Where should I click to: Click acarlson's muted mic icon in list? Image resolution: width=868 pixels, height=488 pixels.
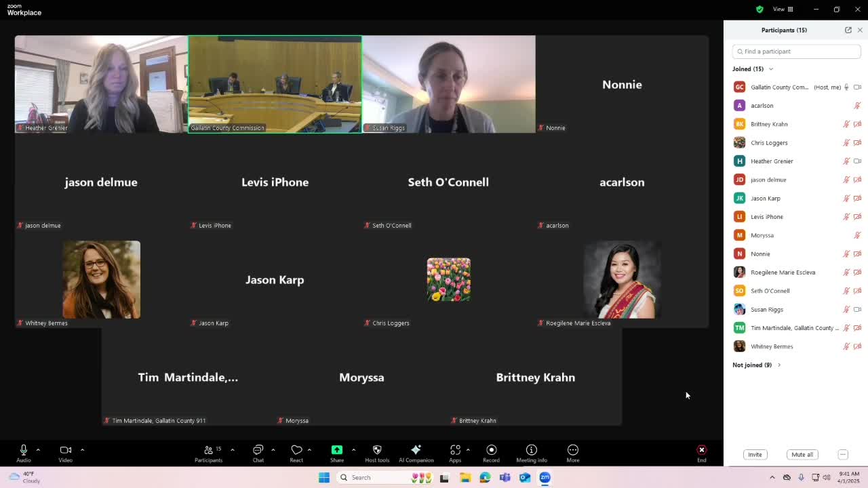(x=857, y=106)
